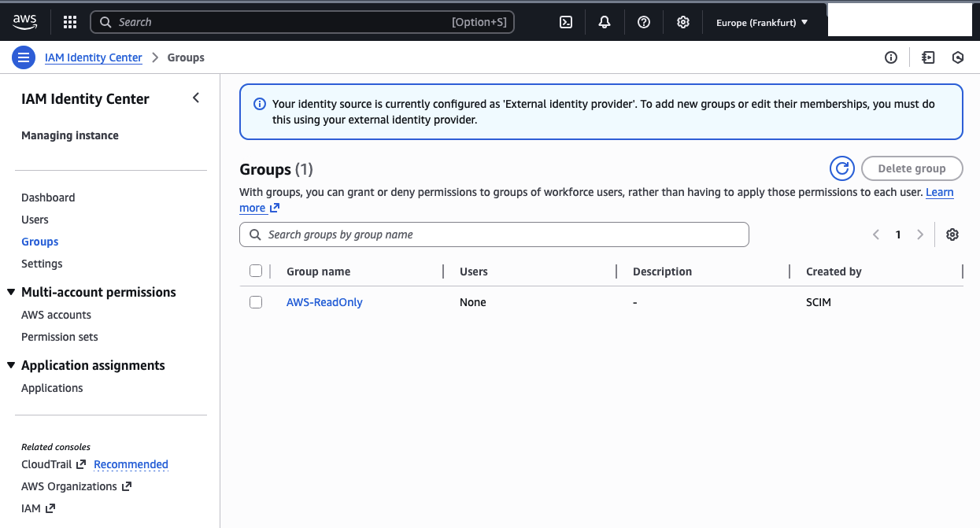Open the AWS services grid menu
Image resolution: width=980 pixels, height=528 pixels.
click(69, 21)
